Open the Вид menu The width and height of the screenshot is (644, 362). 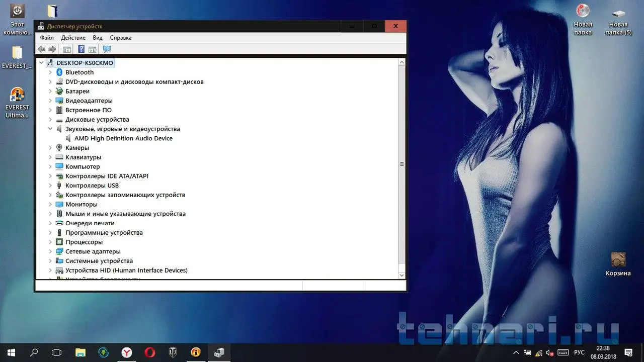[98, 38]
